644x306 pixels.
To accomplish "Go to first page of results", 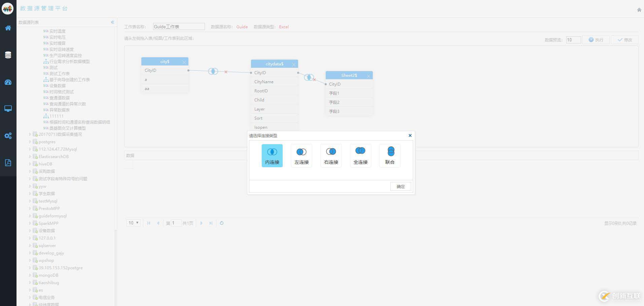I will coord(149,223).
